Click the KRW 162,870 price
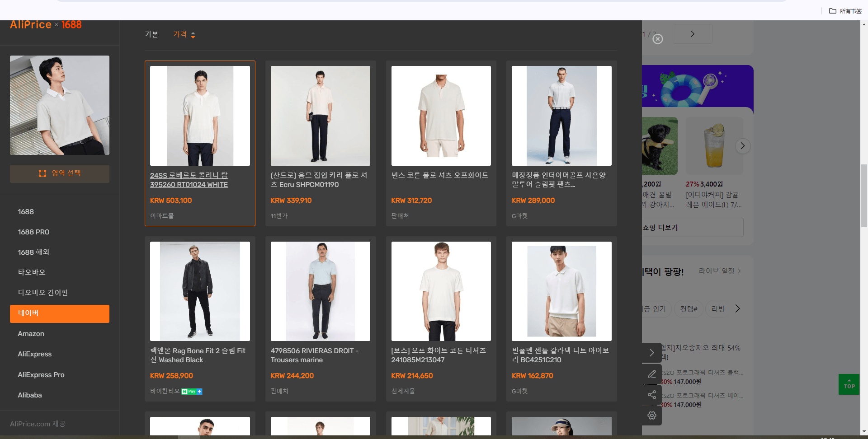The image size is (868, 439). [533, 376]
